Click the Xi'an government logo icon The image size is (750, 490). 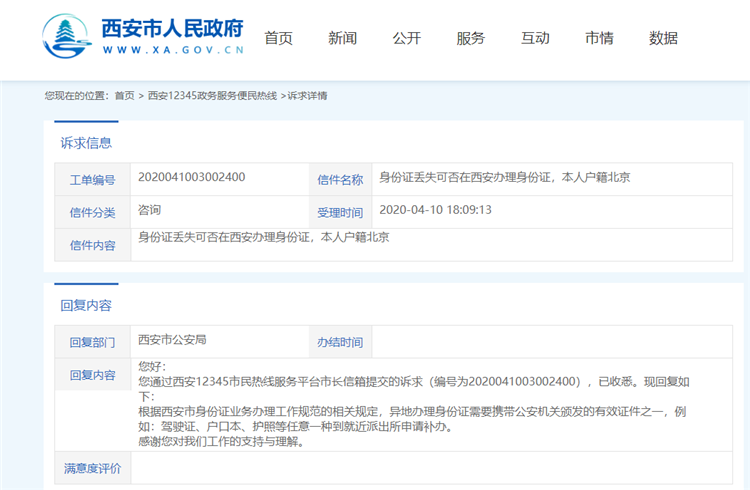coord(68,36)
